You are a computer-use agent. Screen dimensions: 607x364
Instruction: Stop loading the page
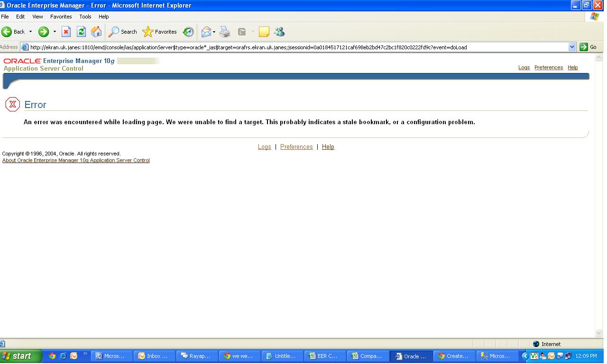coord(66,32)
